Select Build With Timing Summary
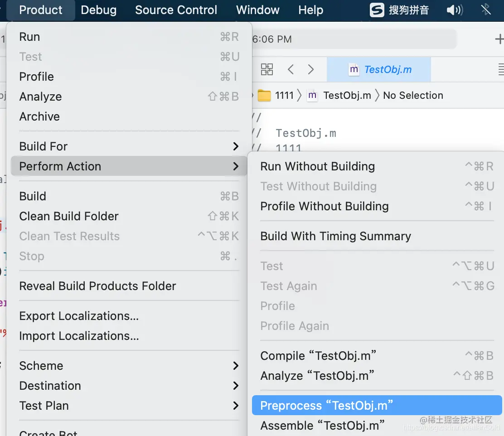 335,236
